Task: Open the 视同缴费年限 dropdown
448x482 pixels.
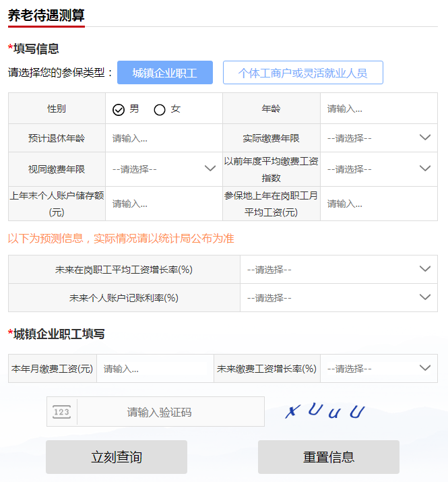Action: [163, 169]
